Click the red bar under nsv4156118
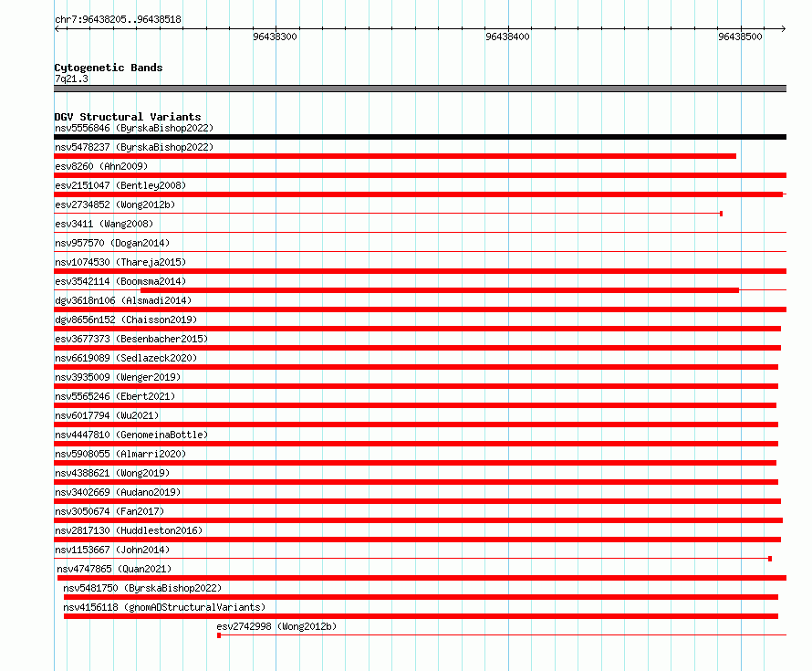The width and height of the screenshot is (812, 671). click(421, 616)
